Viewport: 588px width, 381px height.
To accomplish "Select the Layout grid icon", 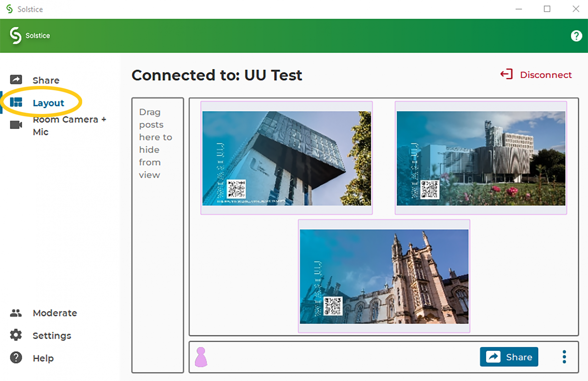I will click(16, 102).
